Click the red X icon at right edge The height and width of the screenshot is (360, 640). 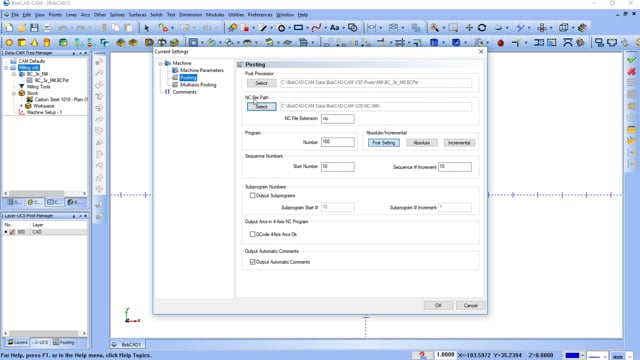point(631,72)
